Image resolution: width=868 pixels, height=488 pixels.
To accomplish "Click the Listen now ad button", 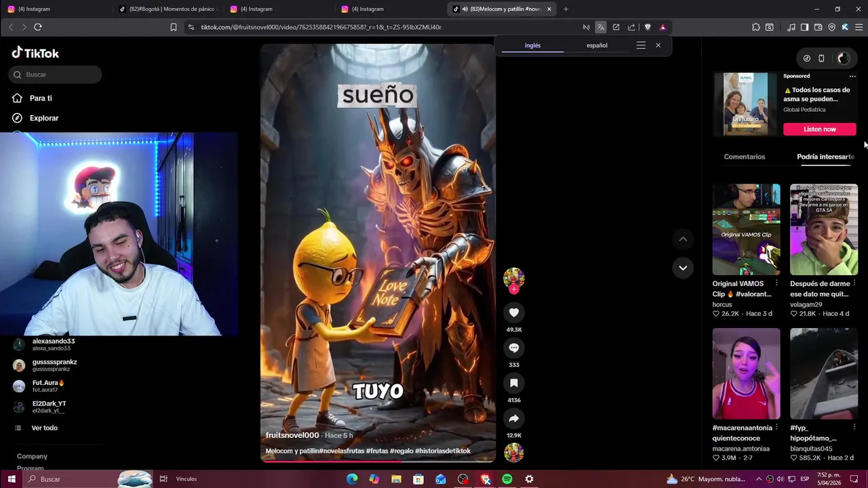I will pyautogui.click(x=819, y=129).
